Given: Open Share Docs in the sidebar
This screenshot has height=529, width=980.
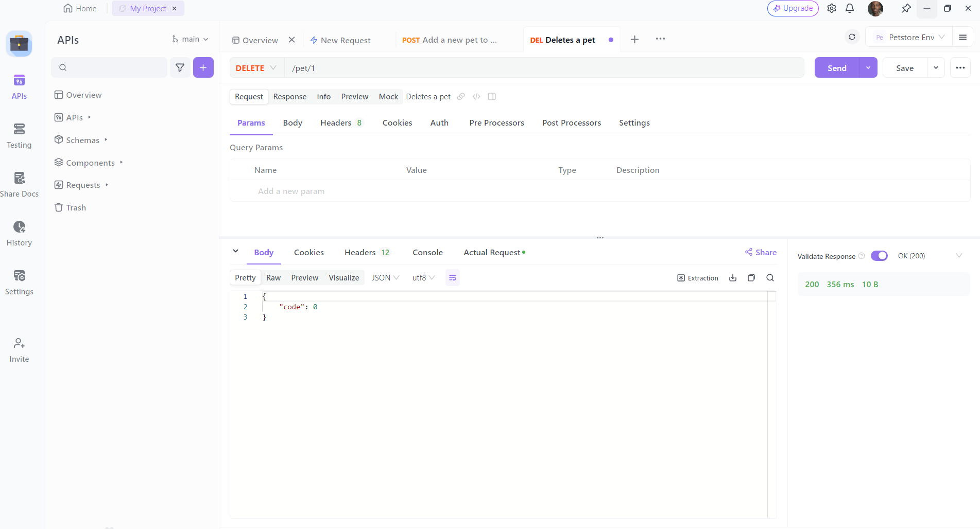Looking at the screenshot, I should 19,185.
